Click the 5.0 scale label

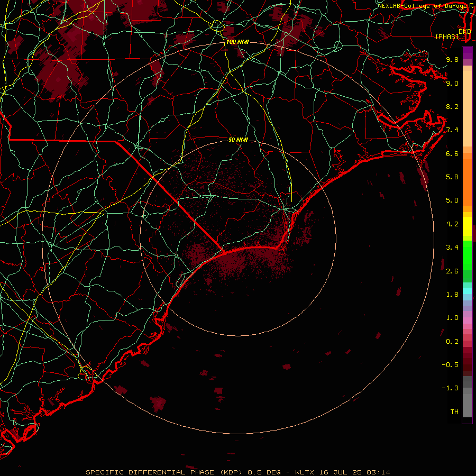point(452,200)
